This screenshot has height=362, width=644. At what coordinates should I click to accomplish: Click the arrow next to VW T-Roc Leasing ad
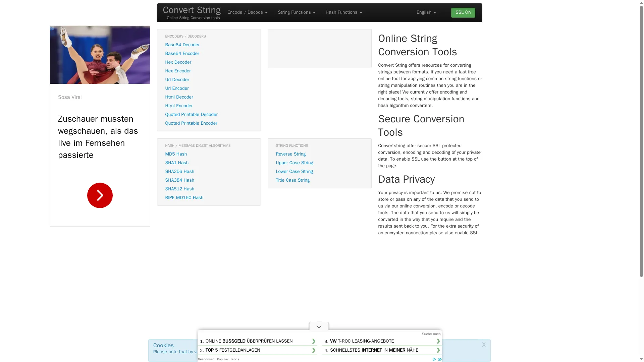click(438, 341)
